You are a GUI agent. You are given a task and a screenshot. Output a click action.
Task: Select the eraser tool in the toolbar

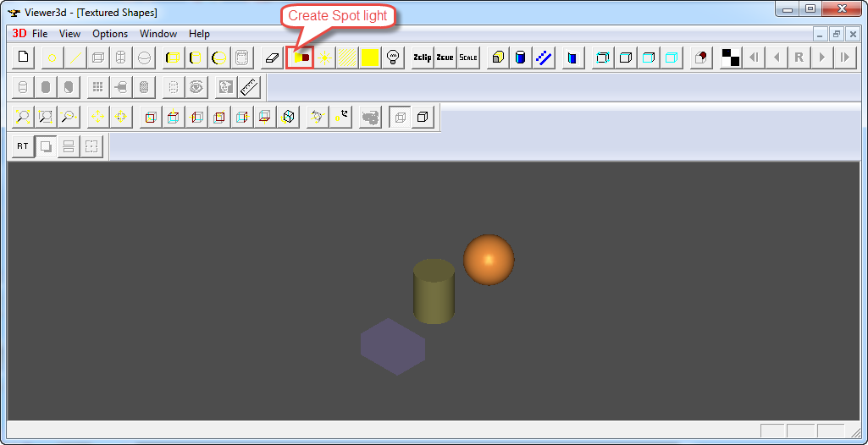tap(272, 58)
